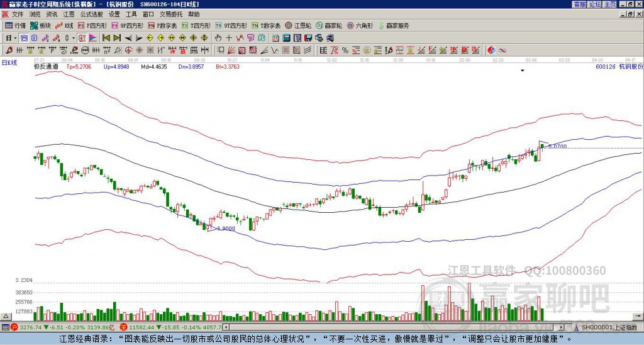Click the small black dropdown triangle above chart
The width and height of the screenshot is (644, 345).
tap(523, 71)
